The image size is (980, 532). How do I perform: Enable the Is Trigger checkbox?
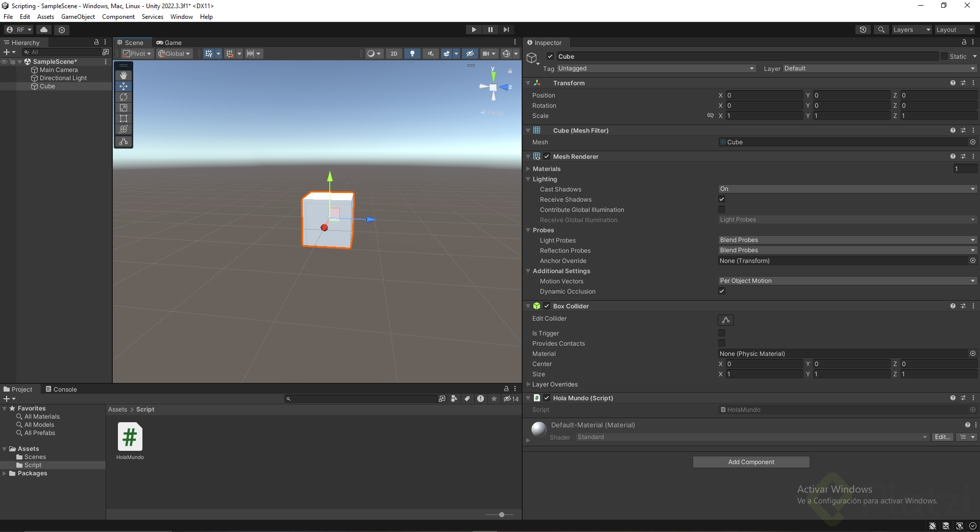[x=722, y=333]
